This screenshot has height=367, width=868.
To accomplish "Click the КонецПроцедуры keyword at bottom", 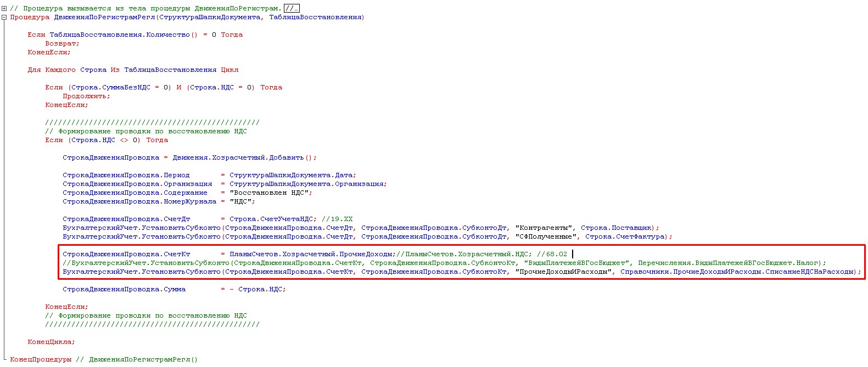I will click(41, 359).
